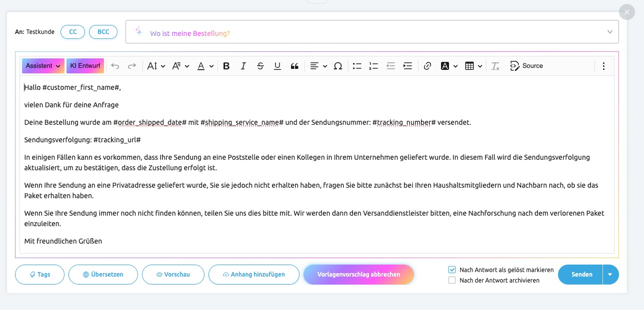Apply strikethrough formatting

point(260,66)
